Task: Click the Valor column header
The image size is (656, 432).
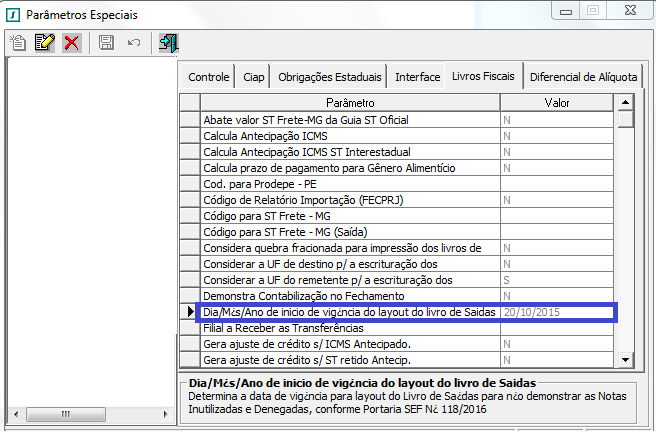Action: [557, 103]
